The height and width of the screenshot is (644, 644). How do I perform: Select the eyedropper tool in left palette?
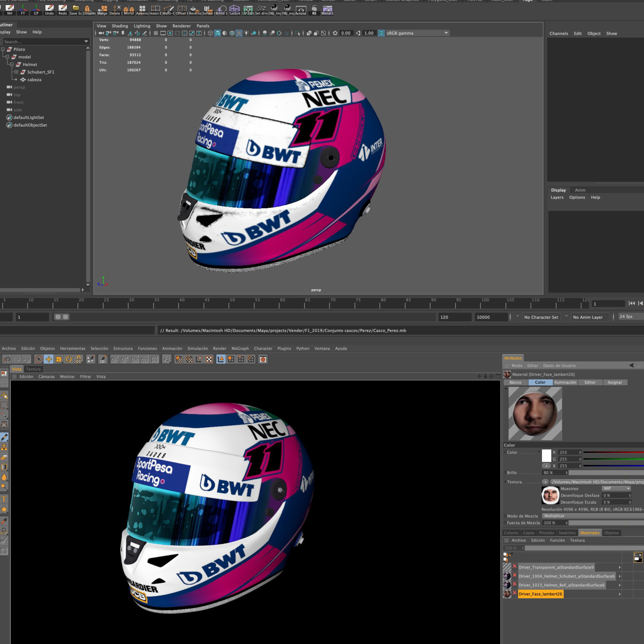tap(4, 521)
